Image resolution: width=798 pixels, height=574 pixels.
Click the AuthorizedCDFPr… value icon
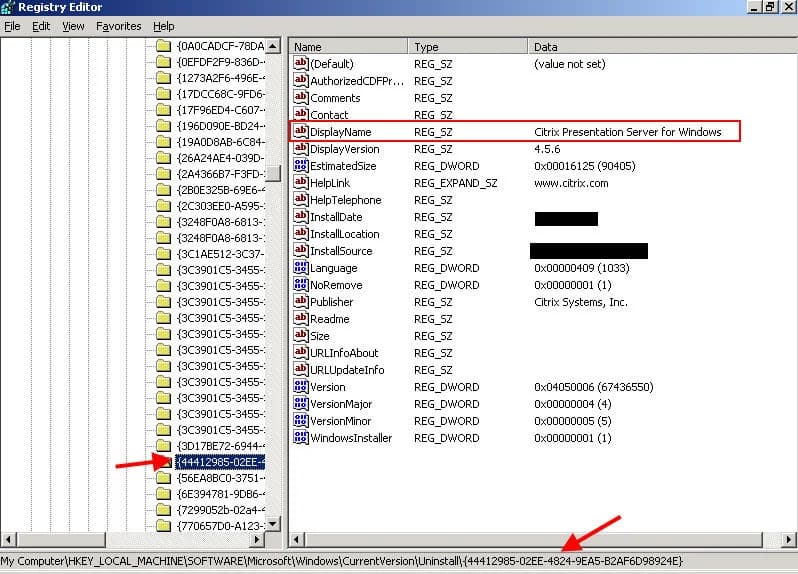click(301, 80)
